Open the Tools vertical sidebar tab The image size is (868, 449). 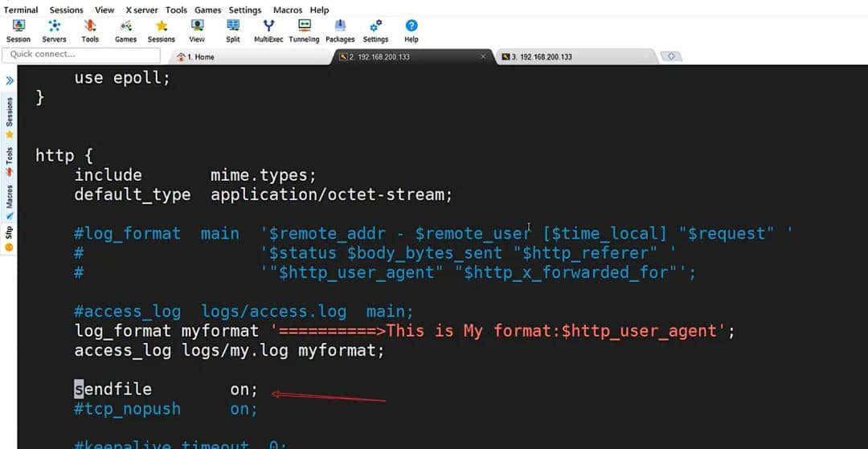point(9,161)
